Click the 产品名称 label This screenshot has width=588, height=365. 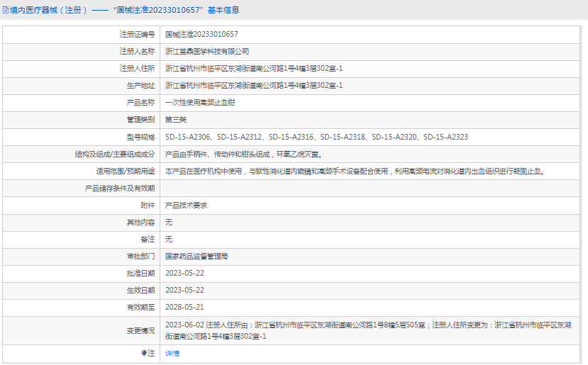tap(140, 103)
